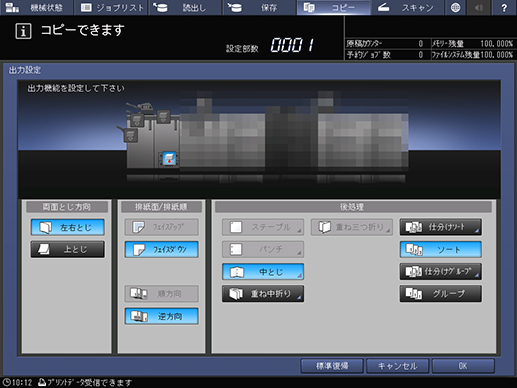Select グループ group mode
Screen dimensions: 517x388
441,294
